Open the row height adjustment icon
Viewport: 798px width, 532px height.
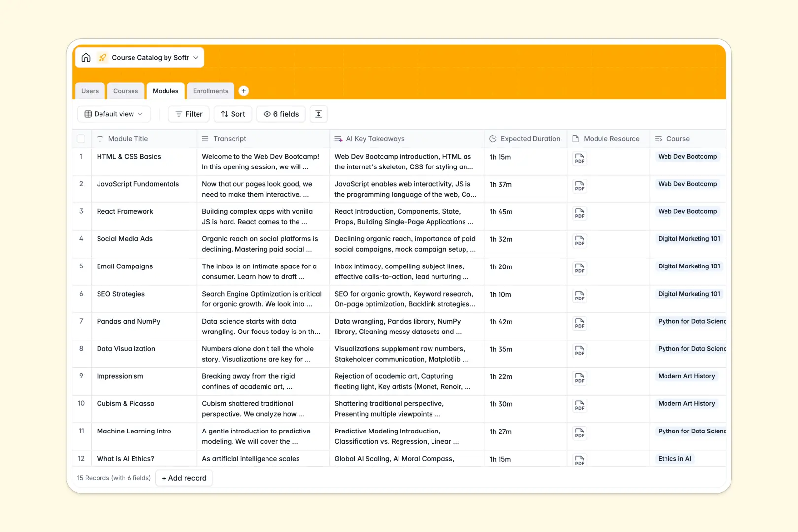[x=318, y=114]
